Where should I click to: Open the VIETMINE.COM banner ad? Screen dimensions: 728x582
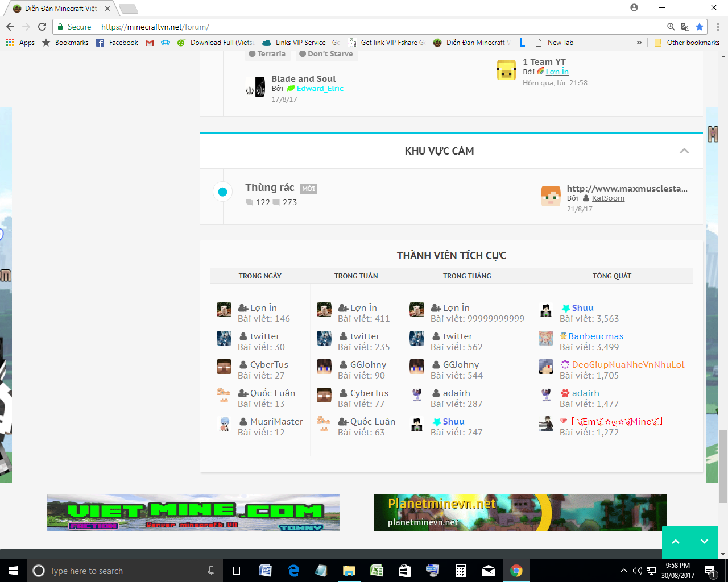coord(193,513)
